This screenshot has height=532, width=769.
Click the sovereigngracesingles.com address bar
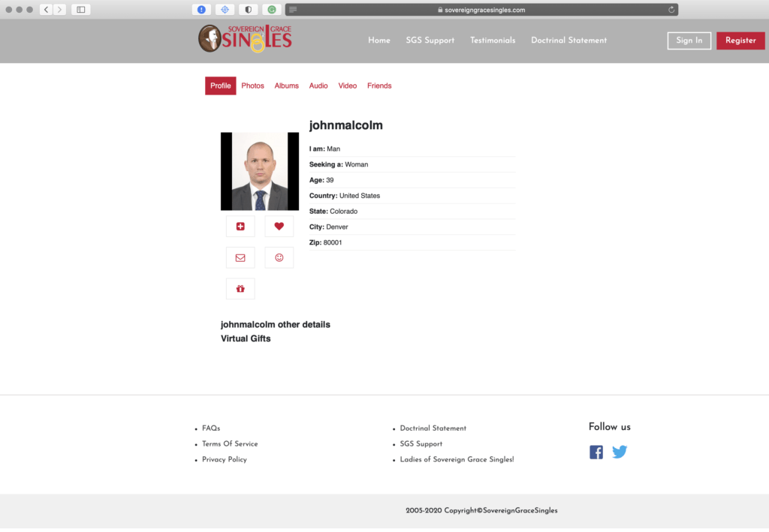tap(481, 9)
